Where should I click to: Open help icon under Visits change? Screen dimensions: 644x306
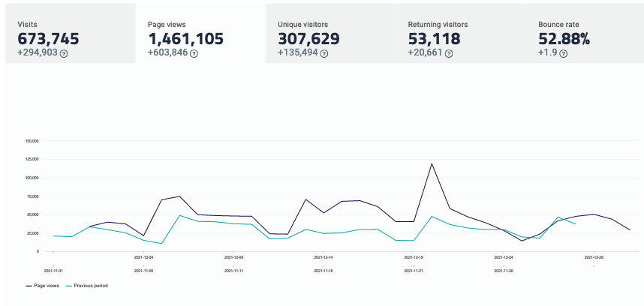pyautogui.click(x=64, y=53)
